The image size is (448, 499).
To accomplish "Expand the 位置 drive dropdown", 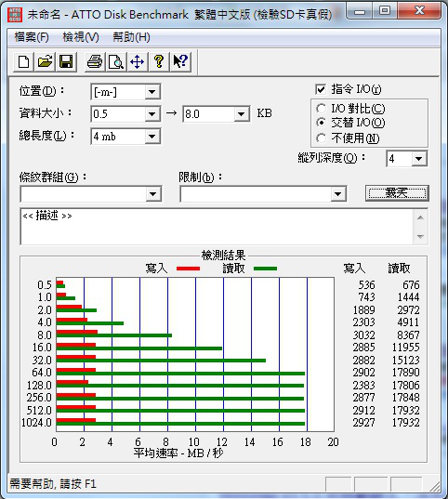I will pyautogui.click(x=152, y=92).
